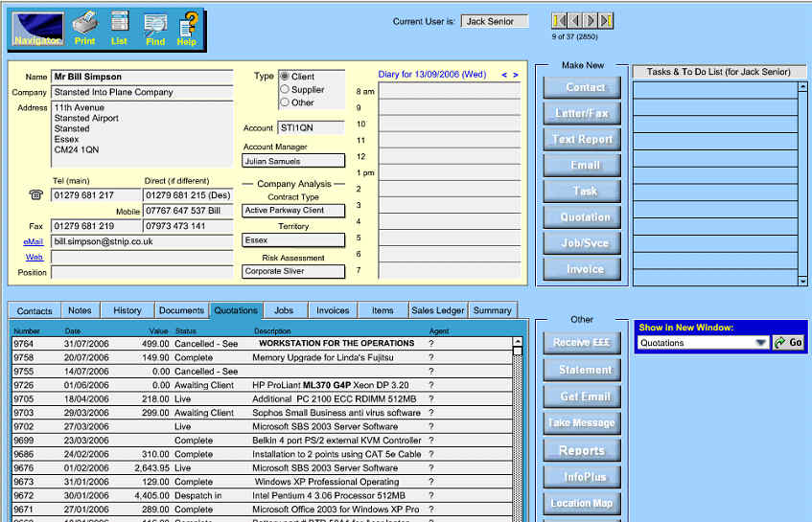Click the Statement button
Screen dimensions: 812x522
coord(582,370)
